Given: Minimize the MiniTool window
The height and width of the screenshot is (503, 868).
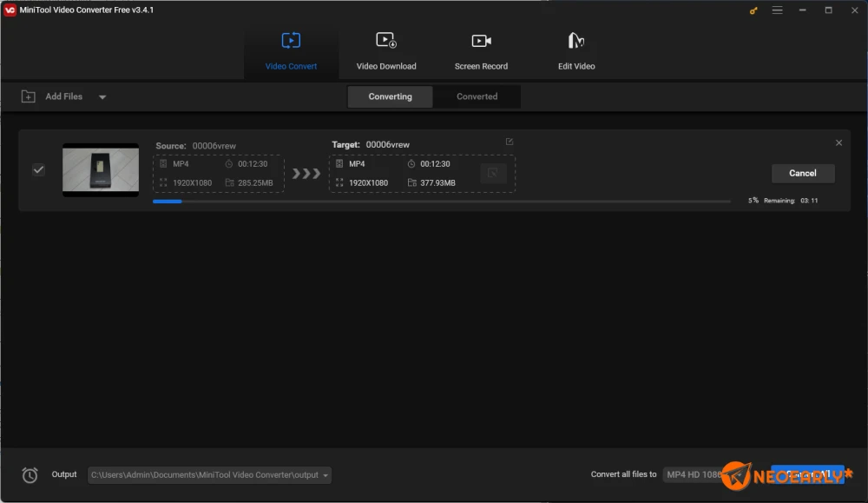Looking at the screenshot, I should pyautogui.click(x=803, y=10).
